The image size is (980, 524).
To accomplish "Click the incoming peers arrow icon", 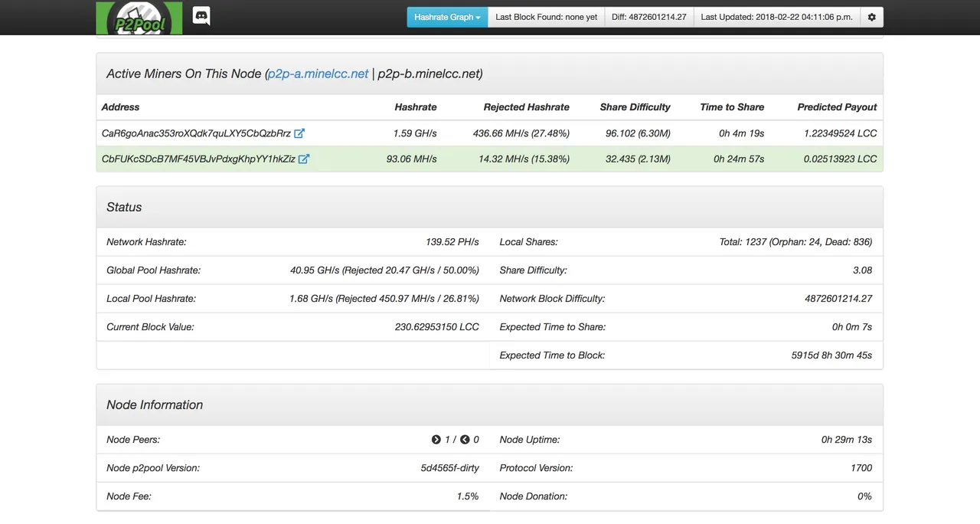I will pyautogui.click(x=465, y=440).
